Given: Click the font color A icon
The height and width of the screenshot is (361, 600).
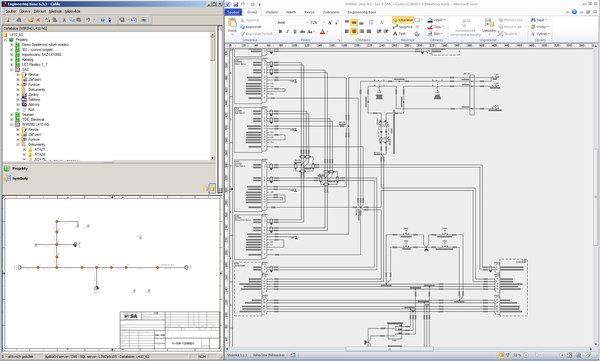Looking at the screenshot, I should coord(322,32).
